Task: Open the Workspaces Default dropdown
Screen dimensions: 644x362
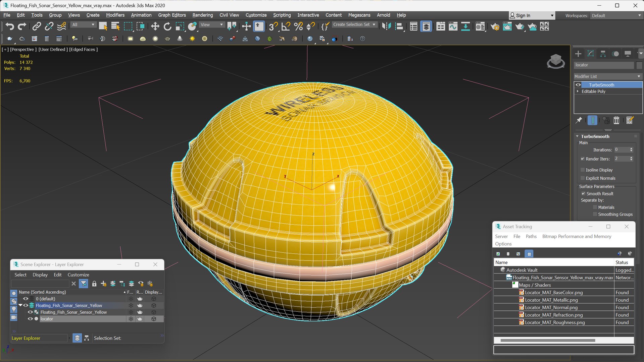Action: (616, 16)
